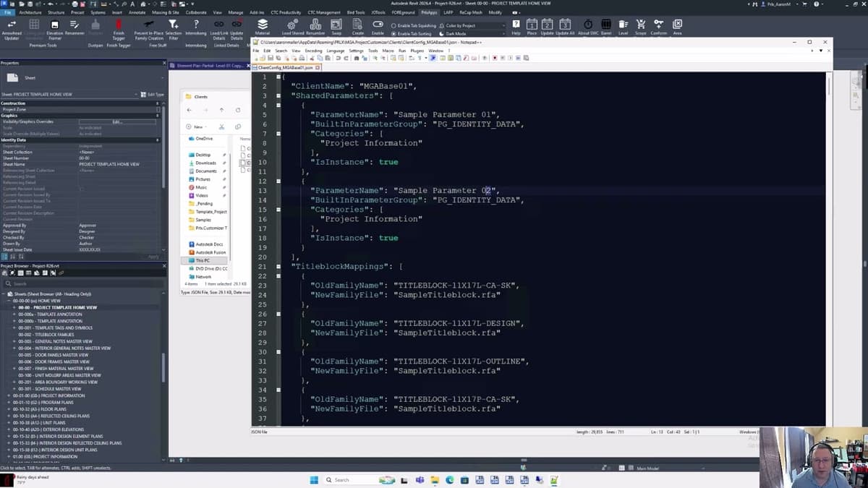Expand 00-01-00 PROJECT INFORMATION tree node
The height and width of the screenshot is (488, 868).
pyautogui.click(x=9, y=395)
